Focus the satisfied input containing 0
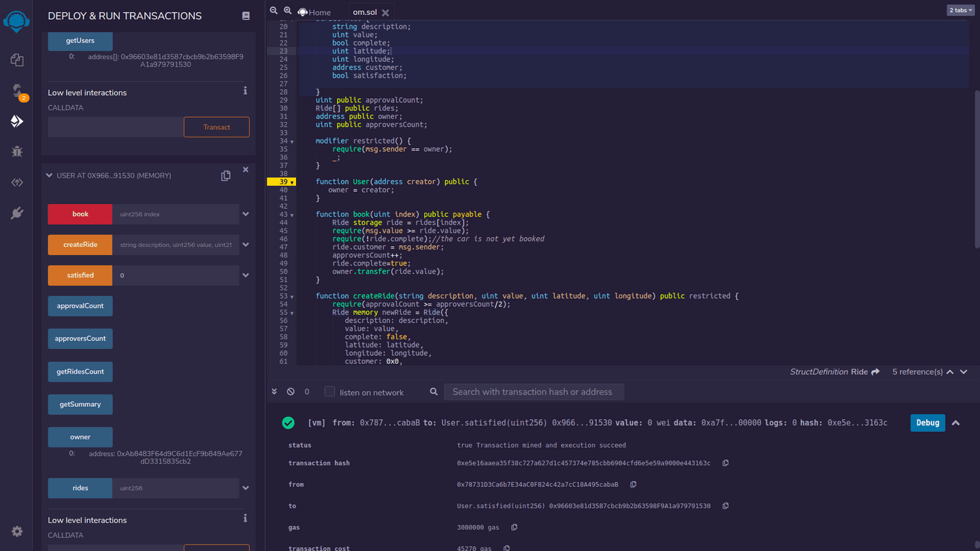This screenshot has height=551, width=980. tap(176, 275)
